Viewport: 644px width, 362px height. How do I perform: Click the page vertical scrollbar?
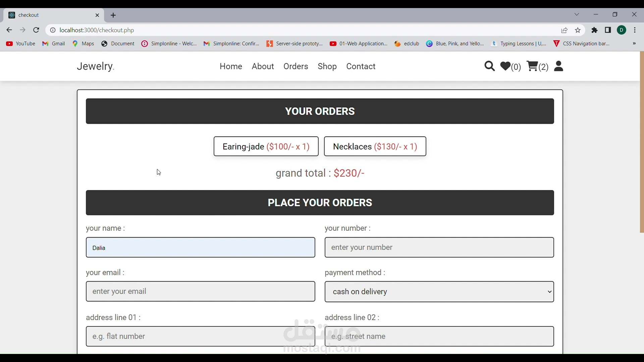click(x=642, y=142)
